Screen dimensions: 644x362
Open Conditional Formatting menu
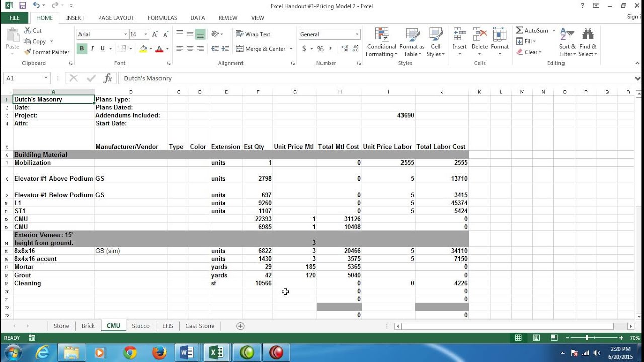(381, 42)
